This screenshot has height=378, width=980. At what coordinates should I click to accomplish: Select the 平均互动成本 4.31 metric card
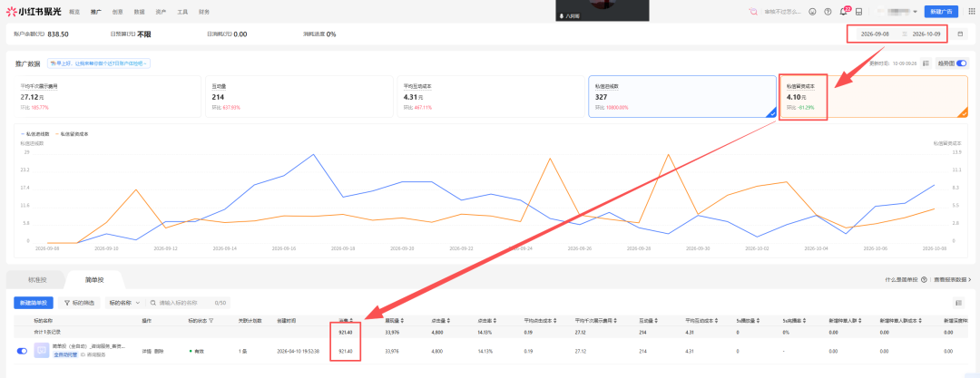tap(491, 96)
